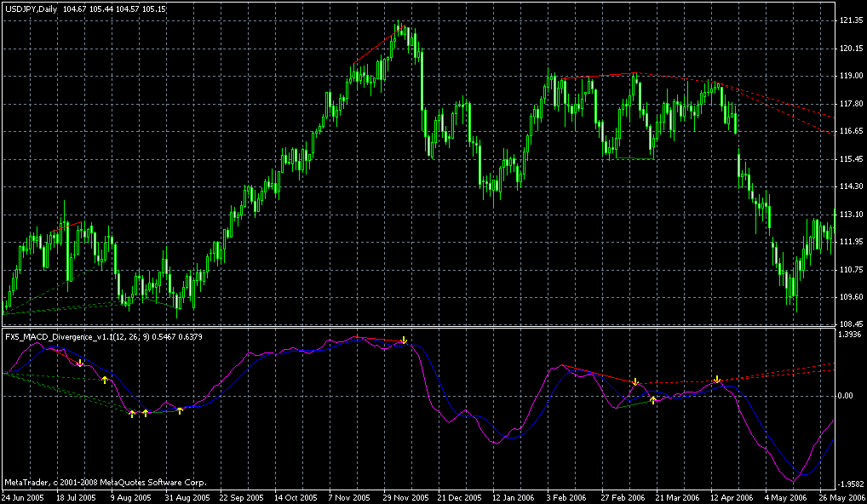Click the USDJPY,Daily chart title text
The height and width of the screenshot is (504, 867).
click(29, 9)
